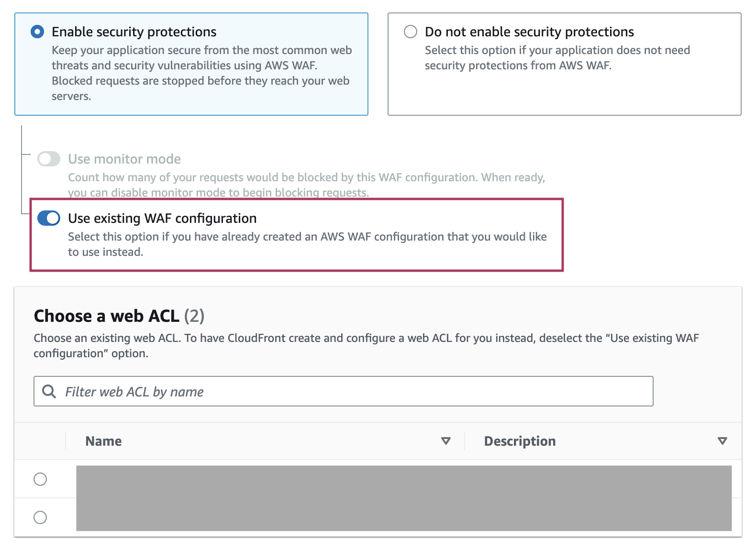This screenshot has width=756, height=549.
Task: Click the Do not enable protections description text
Action: pyautogui.click(x=557, y=58)
